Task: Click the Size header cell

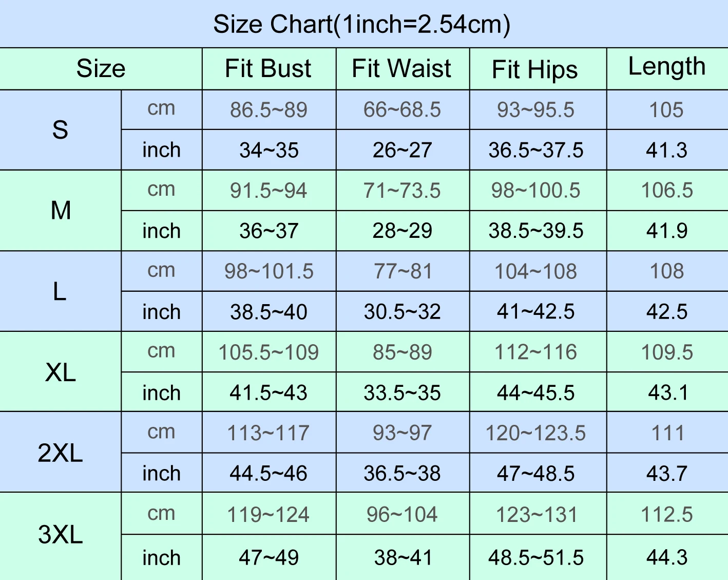Action: (101, 69)
